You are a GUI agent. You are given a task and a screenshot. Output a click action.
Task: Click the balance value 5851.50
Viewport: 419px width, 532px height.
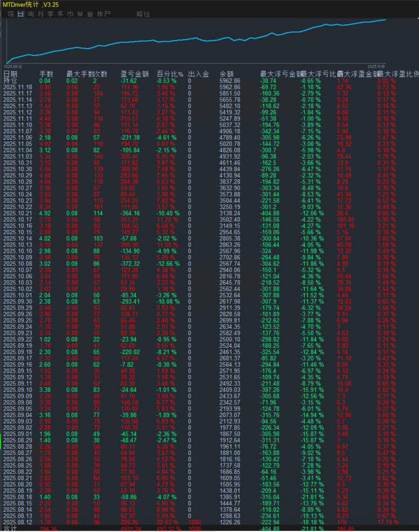tap(230, 93)
